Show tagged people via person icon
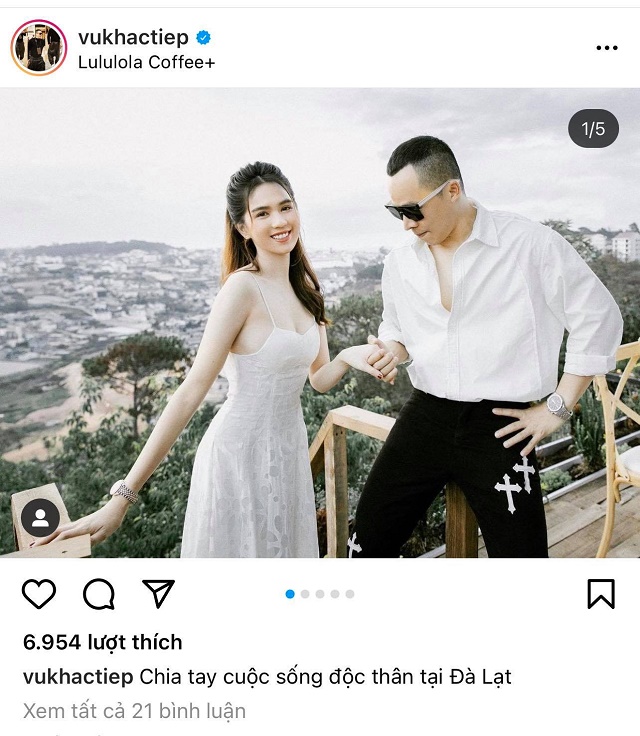The height and width of the screenshot is (736, 640). click(x=40, y=518)
